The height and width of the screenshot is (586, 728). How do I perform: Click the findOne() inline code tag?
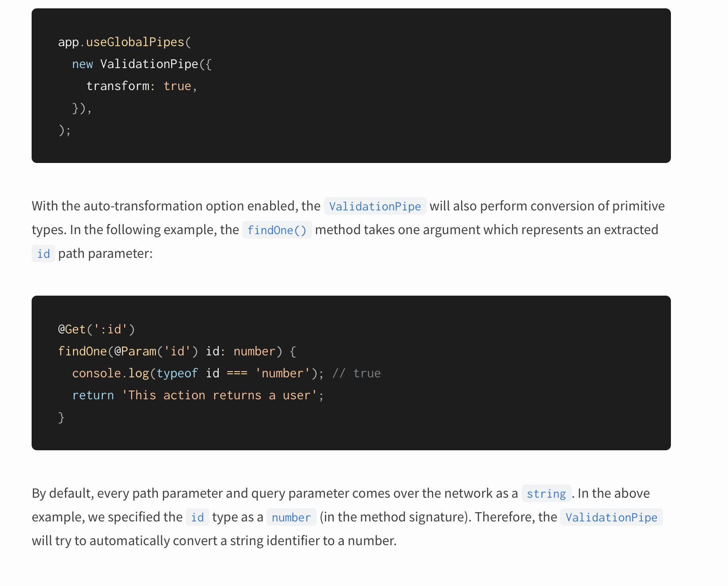coord(277,230)
